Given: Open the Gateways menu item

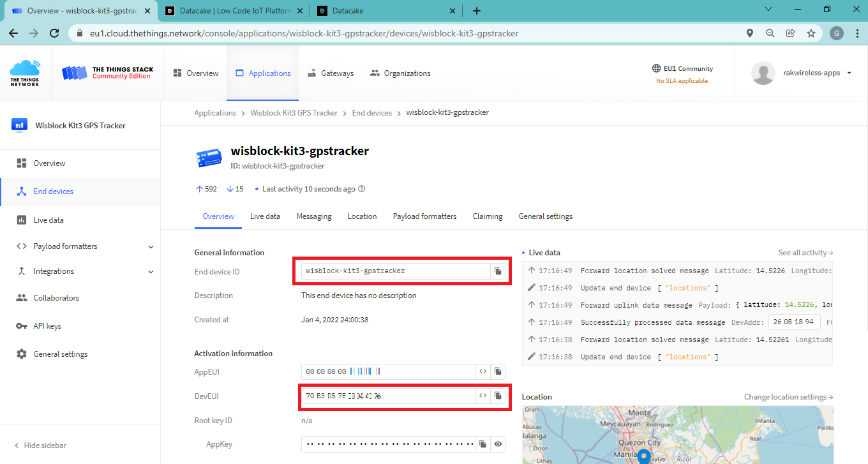Looking at the screenshot, I should coord(331,73).
